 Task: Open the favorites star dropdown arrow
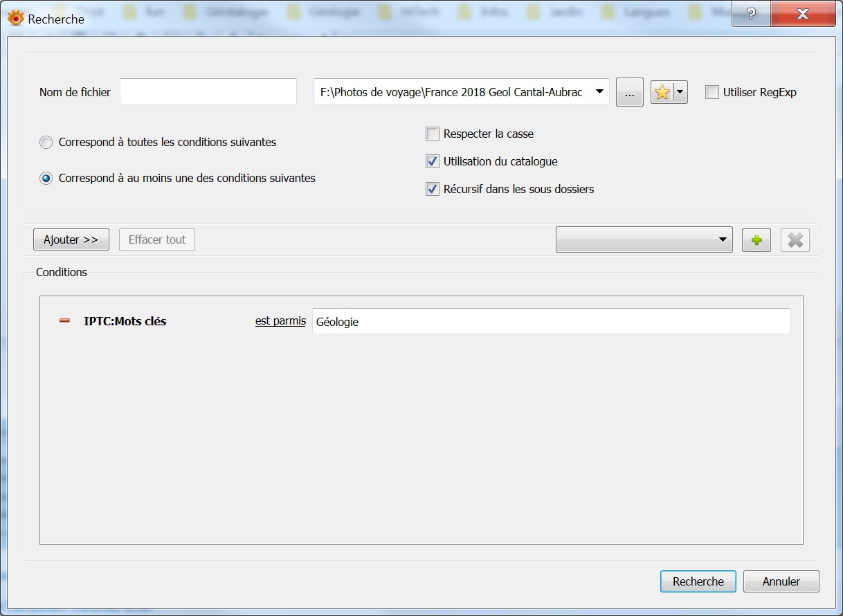click(680, 92)
